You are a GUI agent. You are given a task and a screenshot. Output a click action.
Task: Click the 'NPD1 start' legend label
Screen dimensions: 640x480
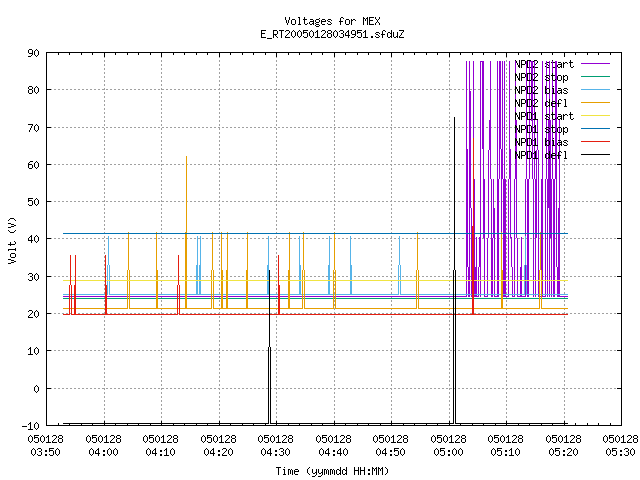point(544,116)
